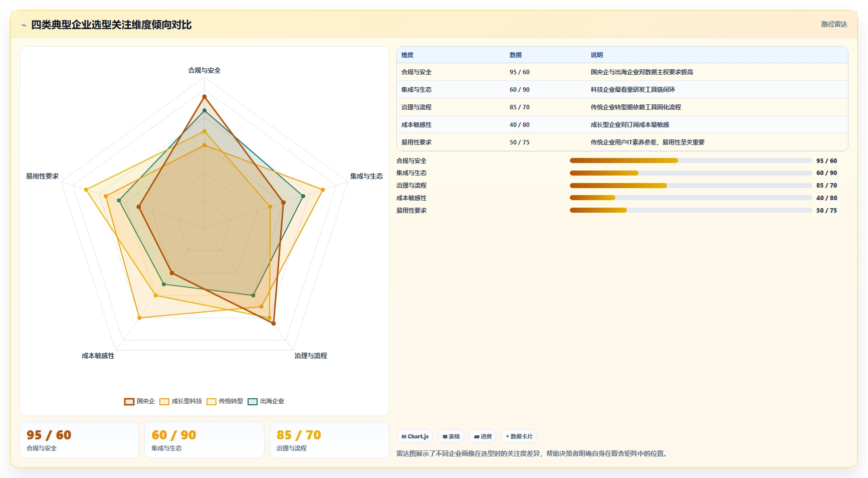Open the 85 / 70 治理与流程 data card
868x478 pixels.
point(329,440)
